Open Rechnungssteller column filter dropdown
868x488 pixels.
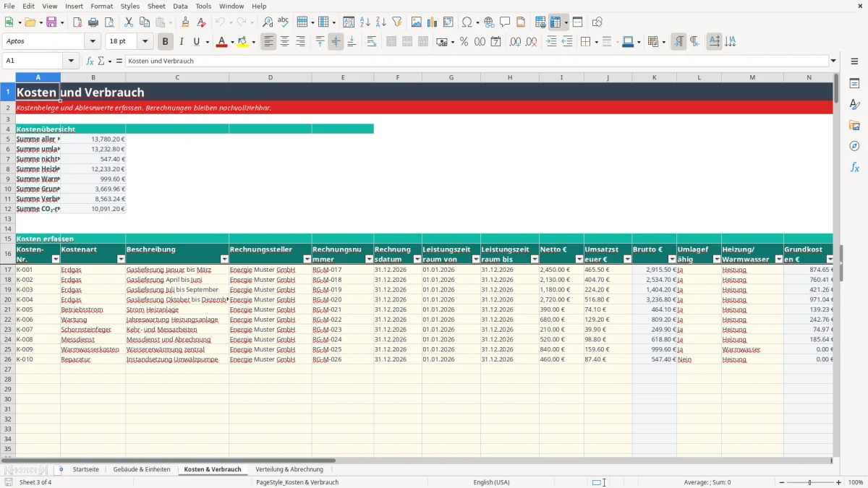pyautogui.click(x=307, y=259)
